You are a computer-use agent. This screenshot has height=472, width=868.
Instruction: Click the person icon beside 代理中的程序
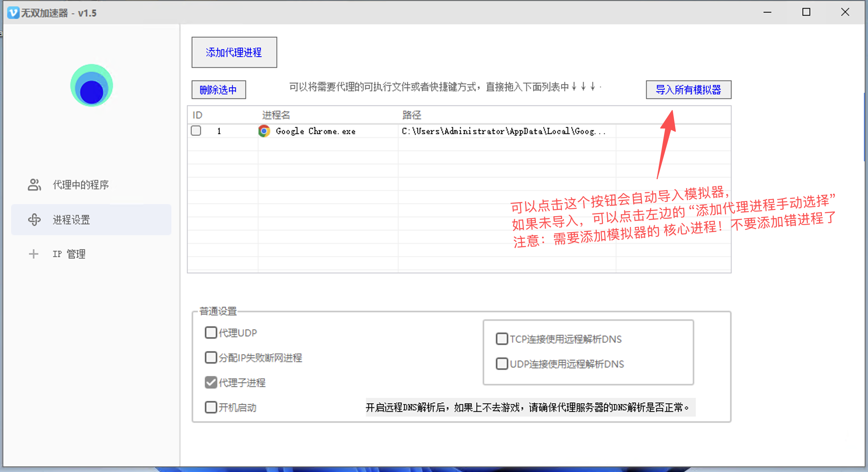(34, 185)
